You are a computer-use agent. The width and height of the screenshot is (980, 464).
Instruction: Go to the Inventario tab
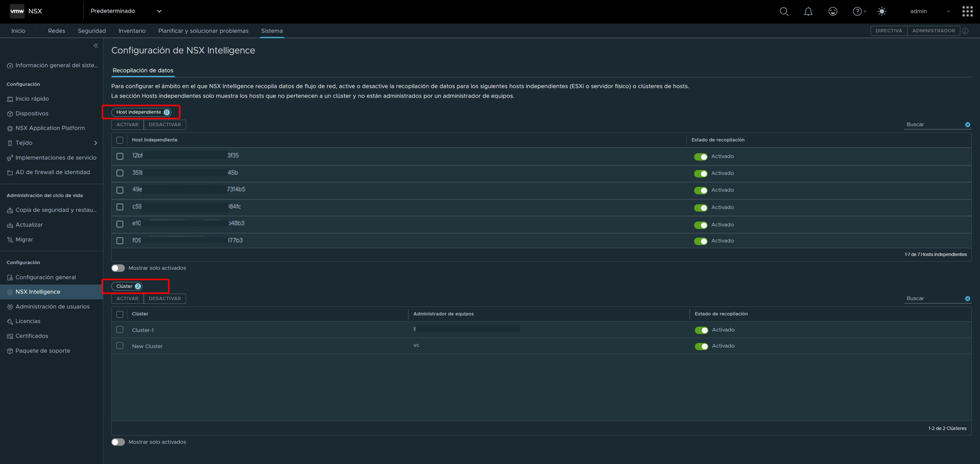[132, 31]
